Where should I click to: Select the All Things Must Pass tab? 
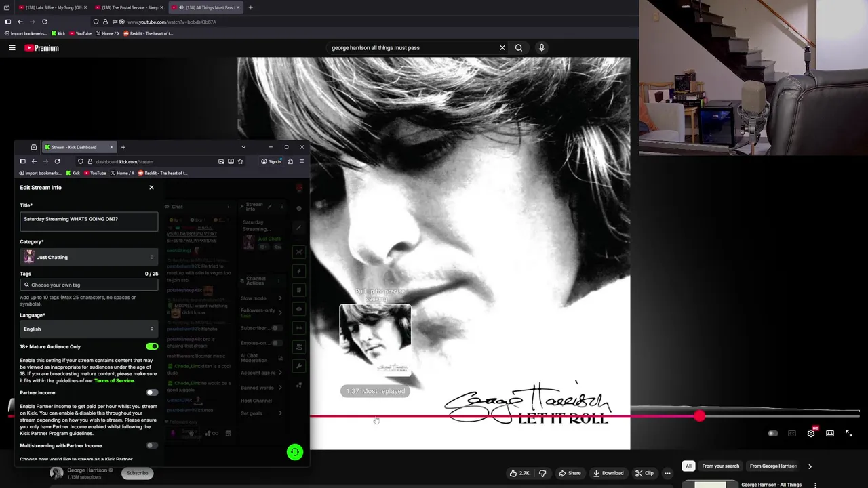[x=205, y=7]
